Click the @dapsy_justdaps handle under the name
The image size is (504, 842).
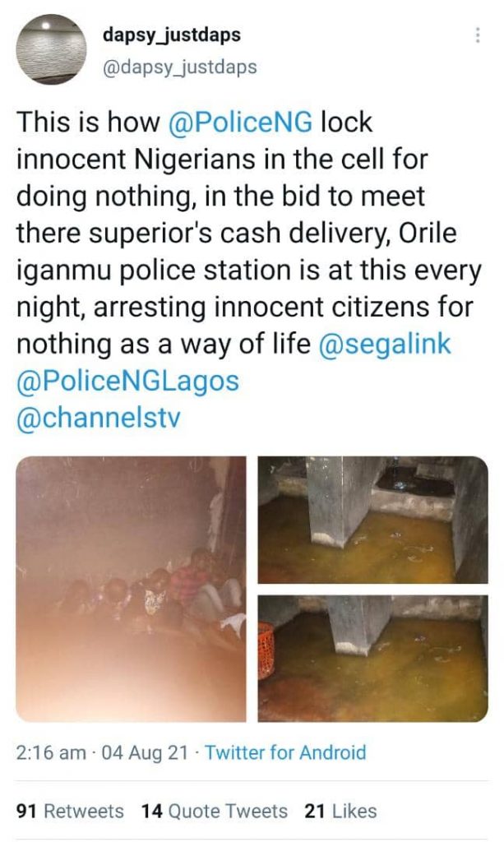point(178,67)
